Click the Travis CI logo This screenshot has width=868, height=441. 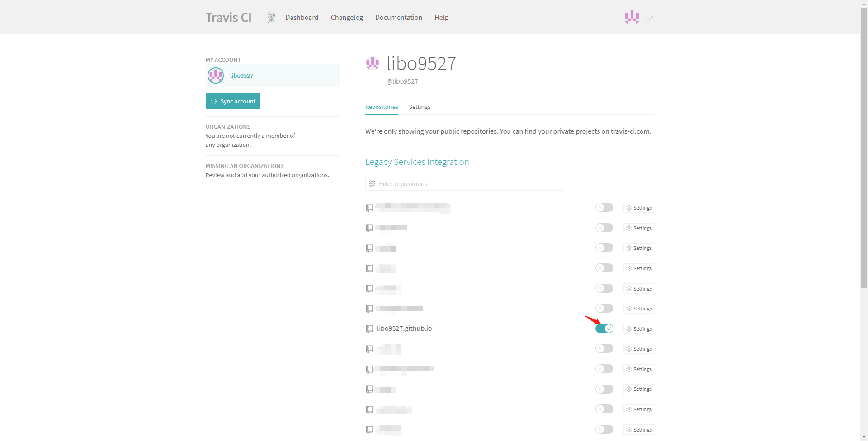coord(228,18)
